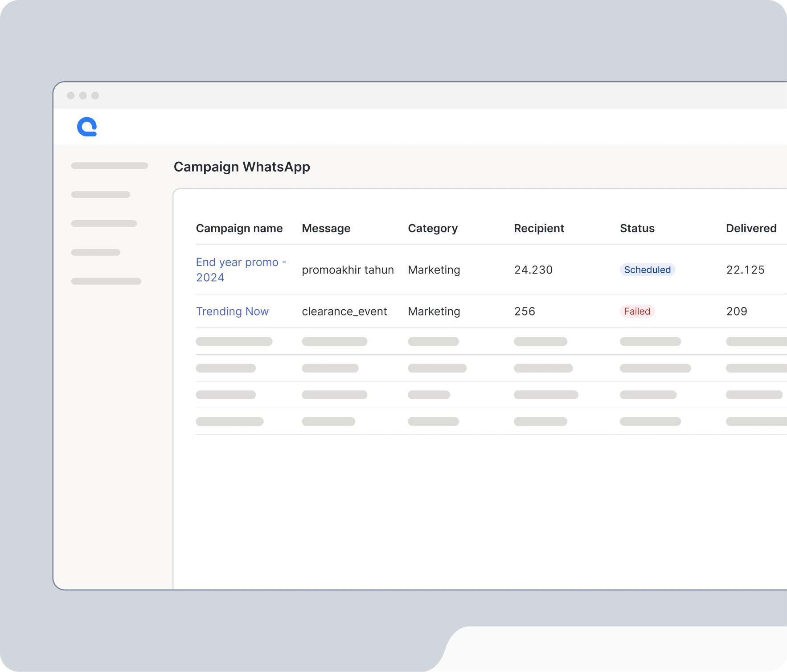Select the clearance_event message cell
The height and width of the screenshot is (672, 787).
pyautogui.click(x=344, y=311)
